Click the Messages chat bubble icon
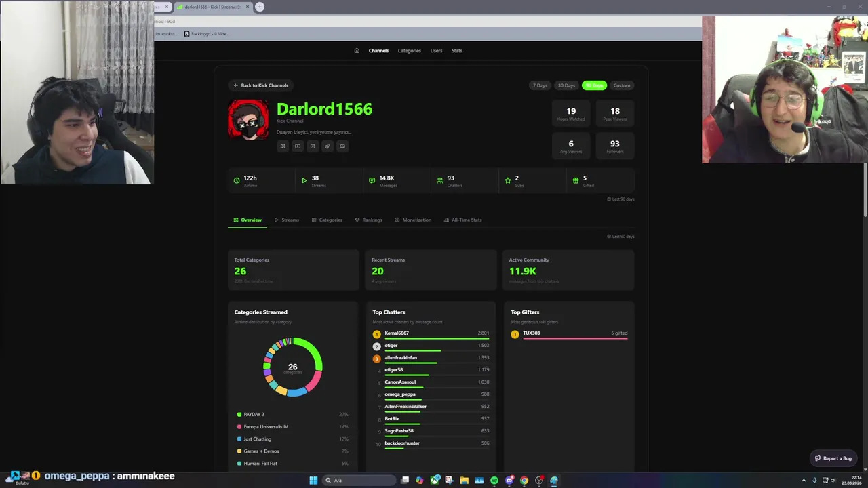Screen dimensions: 868x488 coord(372,180)
